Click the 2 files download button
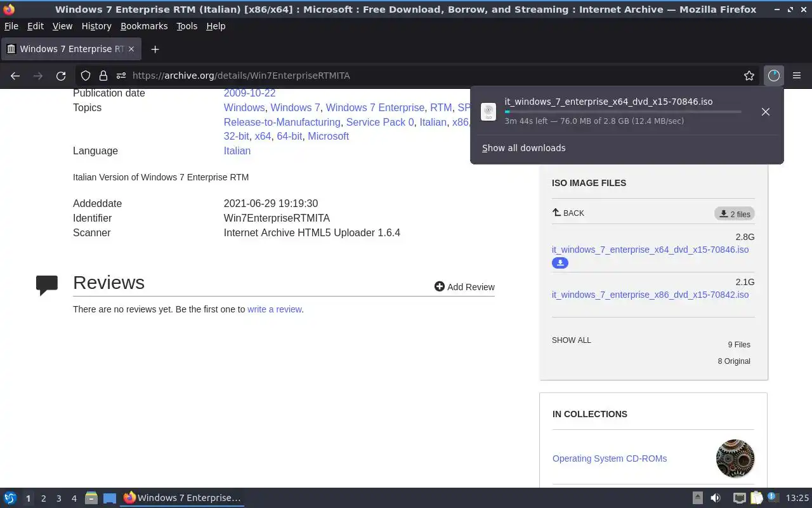Viewport: 812px width, 508px height. [735, 214]
